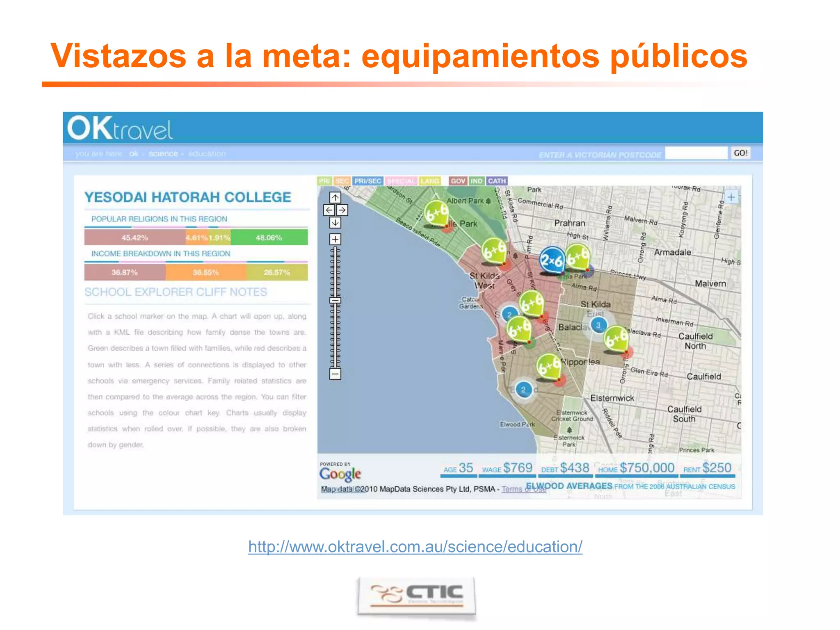Click the RENT $250 statistic
Image resolution: width=840 pixels, height=630 pixels.
707,468
